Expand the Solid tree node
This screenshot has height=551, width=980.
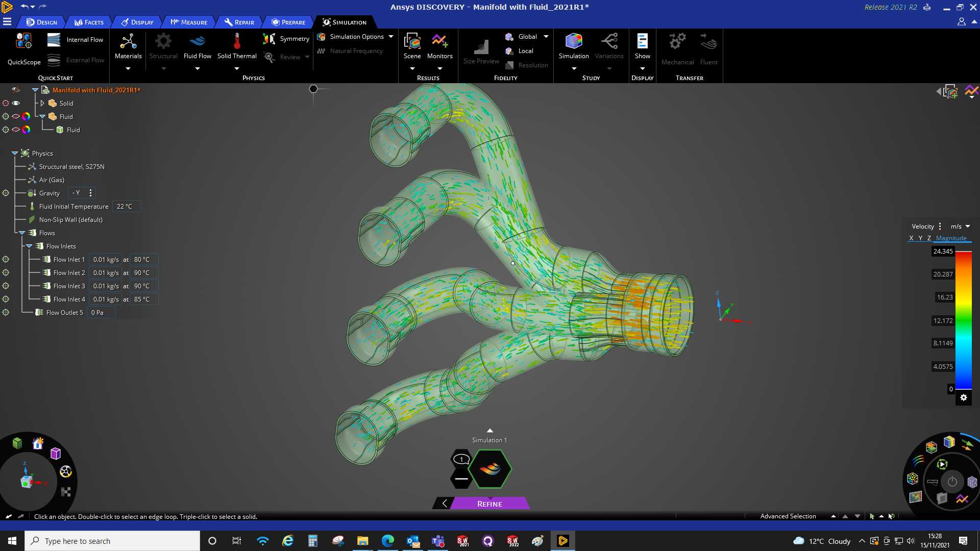(42, 103)
